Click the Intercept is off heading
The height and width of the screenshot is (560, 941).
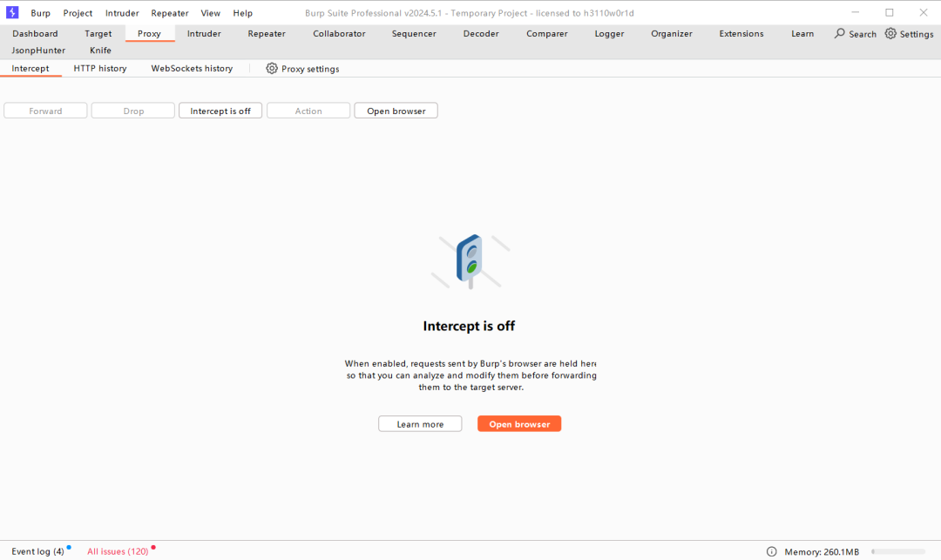click(x=469, y=327)
